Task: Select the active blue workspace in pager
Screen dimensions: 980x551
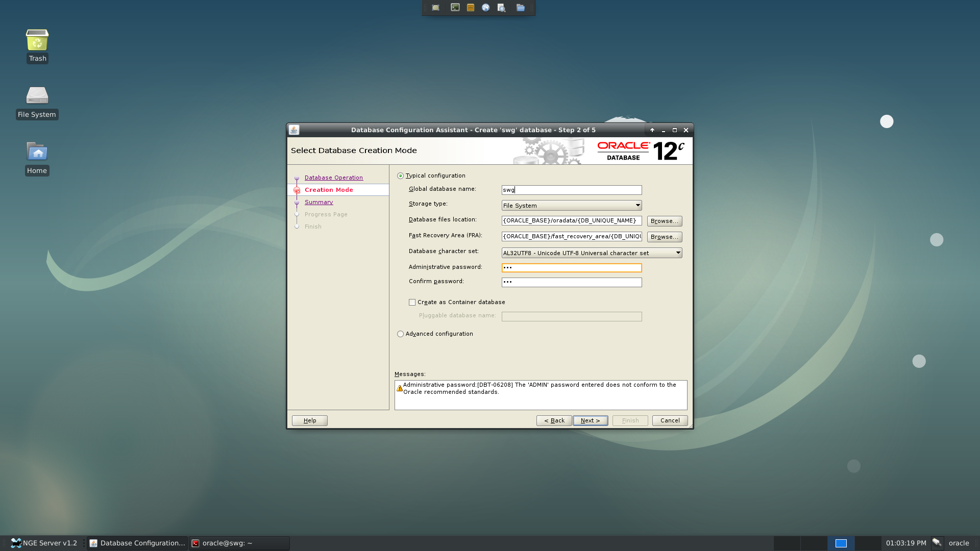Action: click(x=841, y=543)
